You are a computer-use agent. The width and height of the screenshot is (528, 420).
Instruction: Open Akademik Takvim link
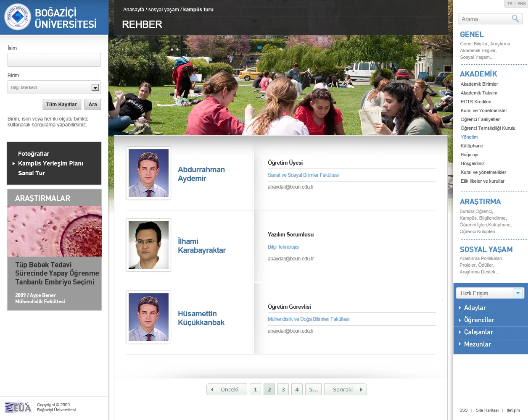click(x=479, y=93)
